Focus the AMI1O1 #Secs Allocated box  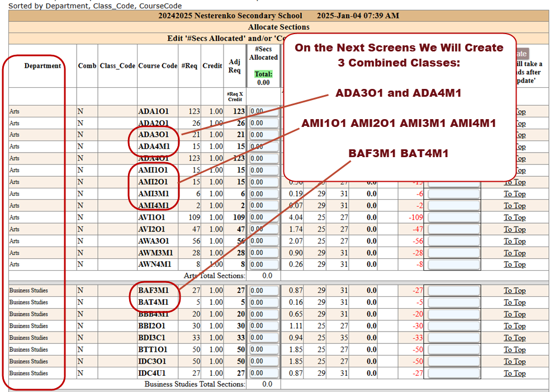264,170
